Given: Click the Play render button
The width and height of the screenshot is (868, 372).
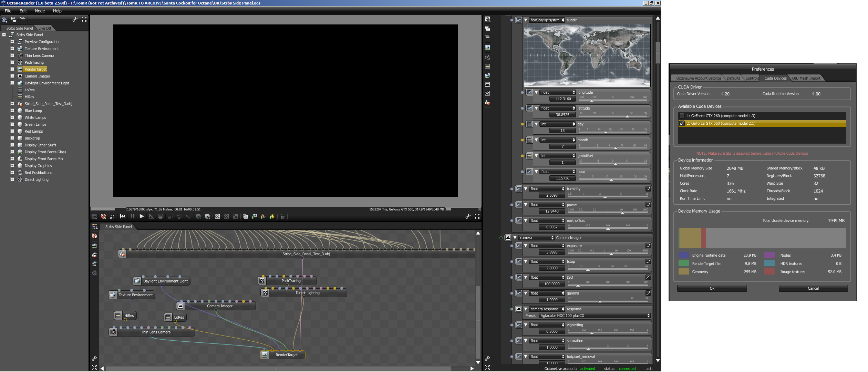Looking at the screenshot, I should (142, 217).
